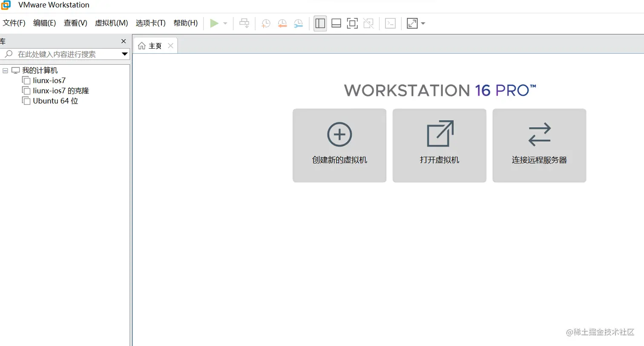Click the Ubuntu 64 位 VM icon

(26, 101)
